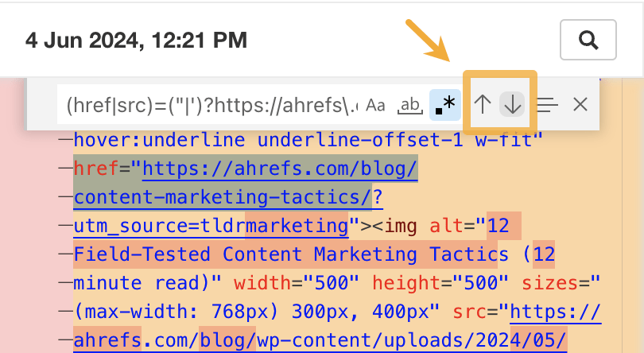Open the ahrefs.com/blog/ href link
The image size is (644, 353).
pyautogui.click(x=278, y=169)
